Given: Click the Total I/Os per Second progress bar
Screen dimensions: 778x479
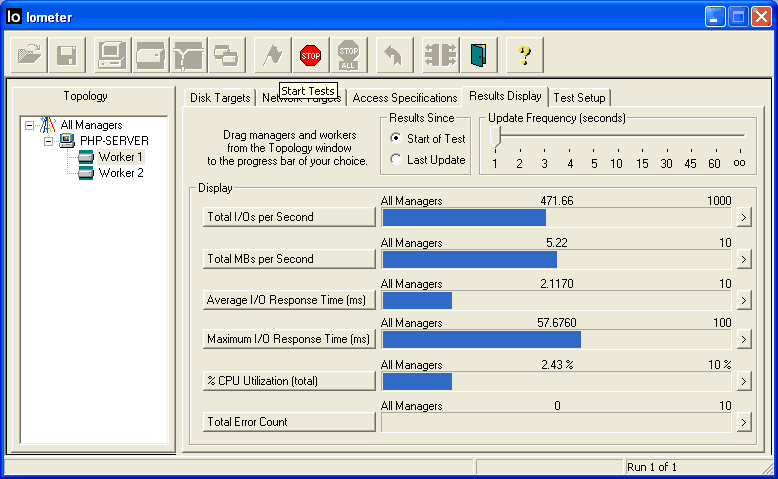Looking at the screenshot, I should coord(556,217).
